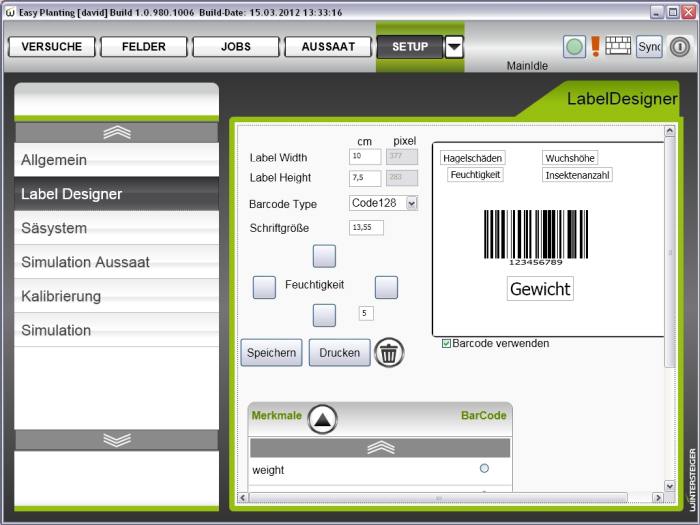Screen dimensions: 700x525
Task: Click the vertical scrollbar up arrow
Action: (x=670, y=131)
